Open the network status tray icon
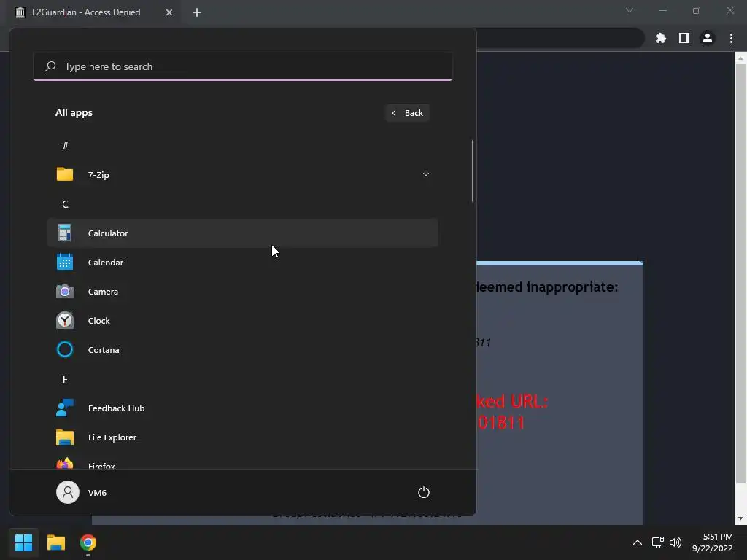Image resolution: width=747 pixels, height=560 pixels. coord(657,542)
